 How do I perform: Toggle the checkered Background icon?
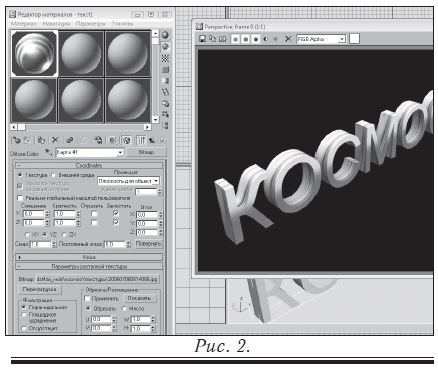pyautogui.click(x=165, y=59)
